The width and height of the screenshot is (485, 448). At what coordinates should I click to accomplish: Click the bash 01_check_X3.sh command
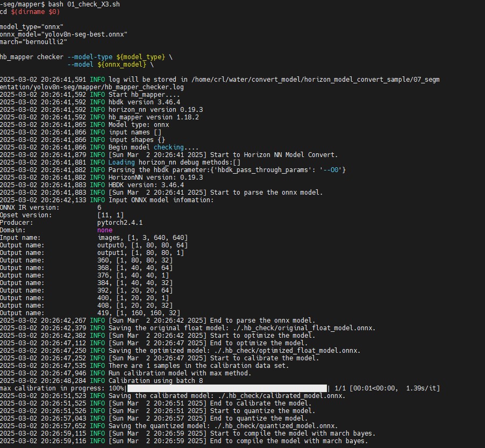(x=84, y=4)
